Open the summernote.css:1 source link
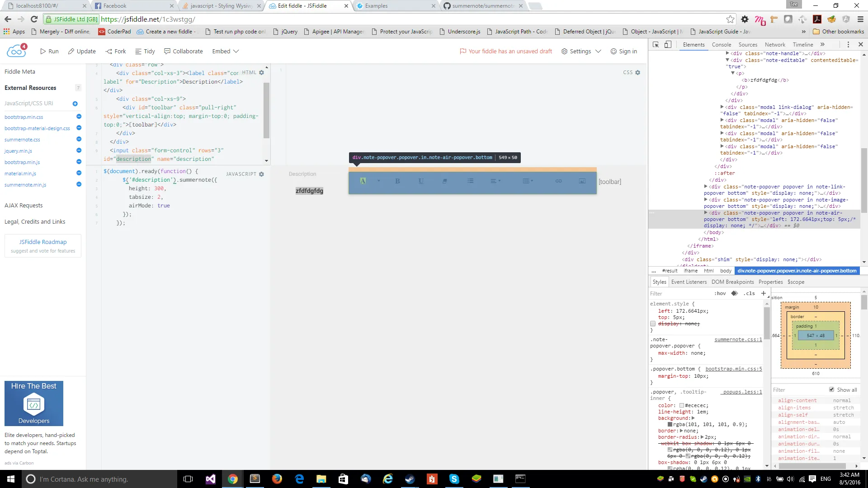Image resolution: width=868 pixels, height=488 pixels. click(738, 339)
